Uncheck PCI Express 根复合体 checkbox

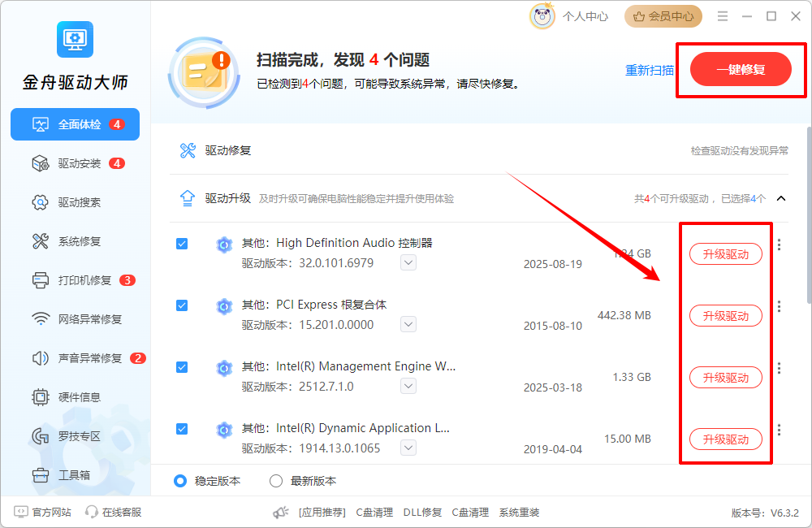[x=182, y=305]
